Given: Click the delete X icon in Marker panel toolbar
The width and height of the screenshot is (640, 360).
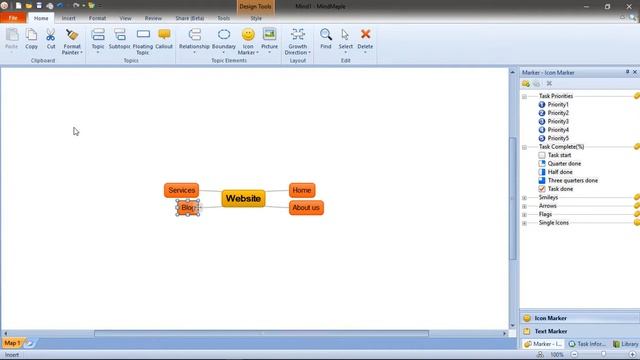Looking at the screenshot, I should 549,84.
